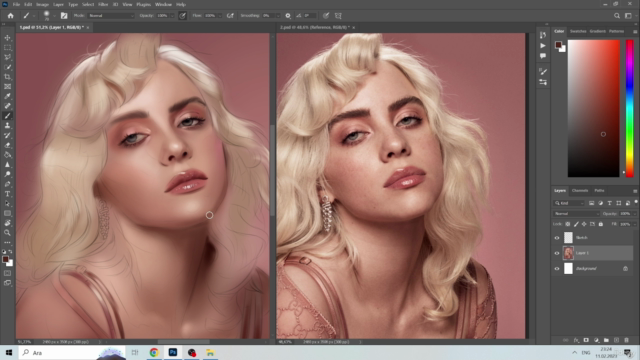Open Flow value dropdown
The image size is (640, 360).
click(220, 16)
